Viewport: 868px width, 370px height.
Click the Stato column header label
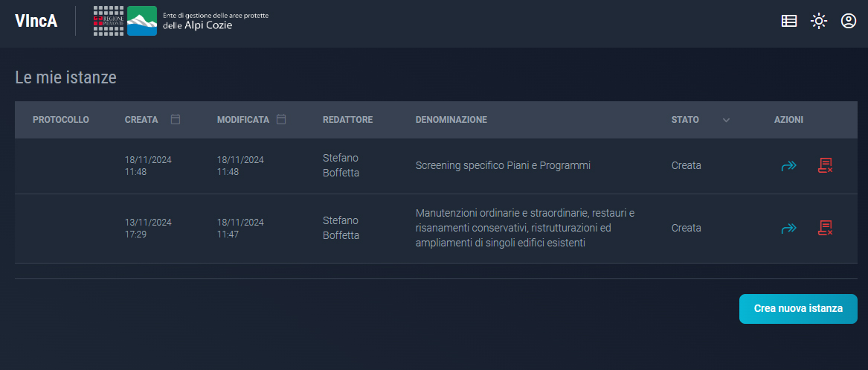[x=685, y=120]
